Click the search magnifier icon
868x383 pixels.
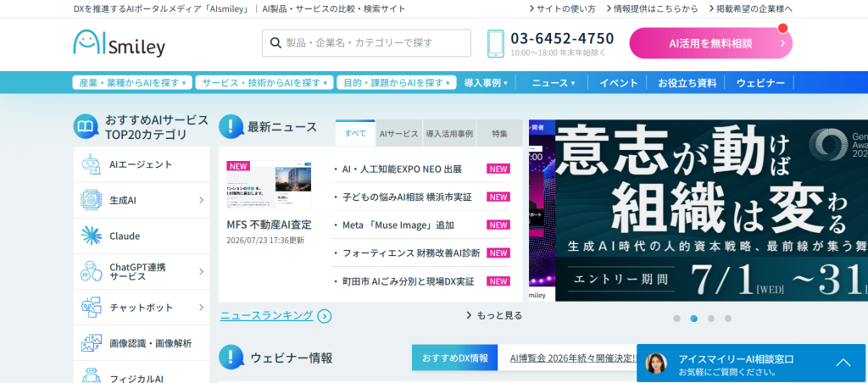click(275, 42)
